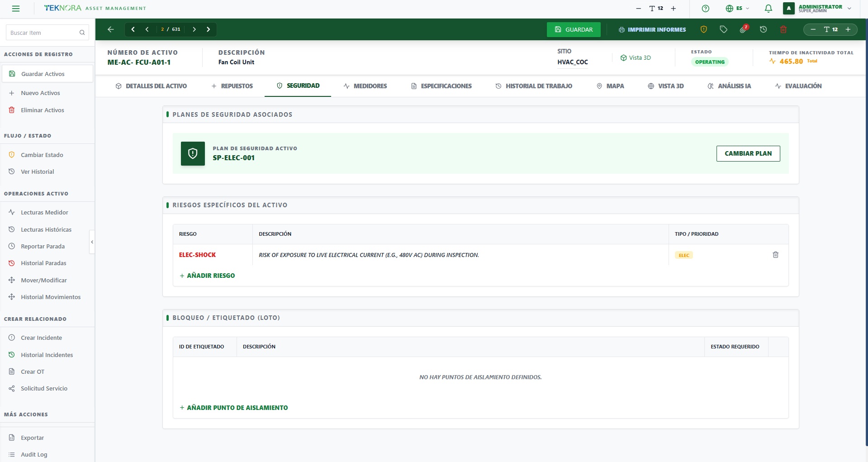The width and height of the screenshot is (868, 462).
Task: Click Eliminar Activos in sidebar
Action: pos(47,110)
